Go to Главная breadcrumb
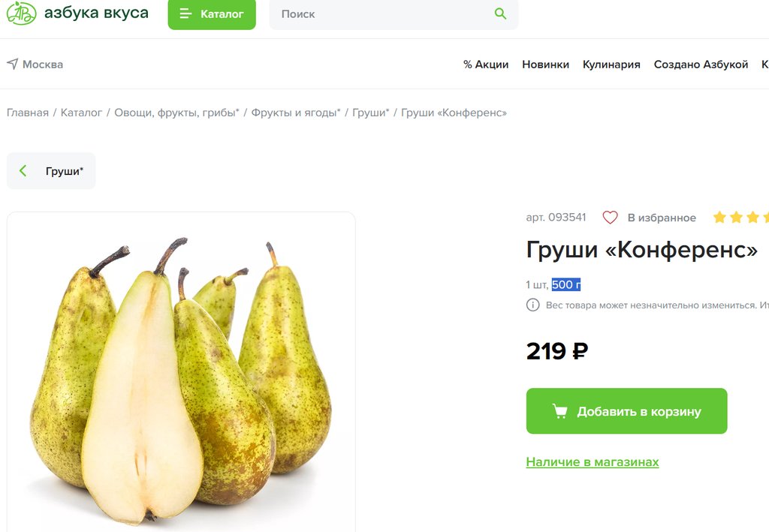The image size is (769, 532). click(28, 113)
